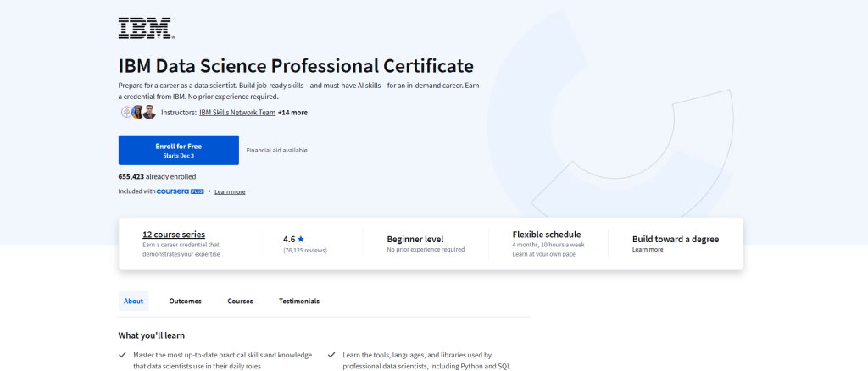The image size is (868, 371).
Task: Click the Flexible schedule heading
Action: 547,235
